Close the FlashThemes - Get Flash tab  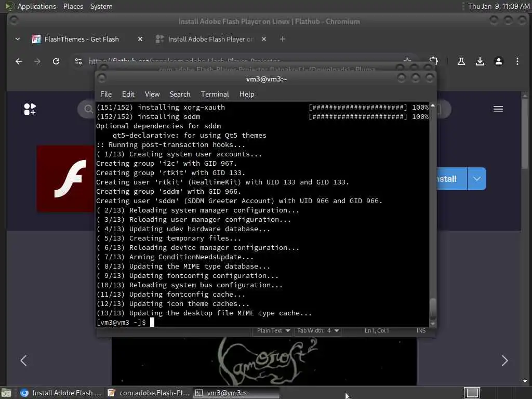click(140, 39)
